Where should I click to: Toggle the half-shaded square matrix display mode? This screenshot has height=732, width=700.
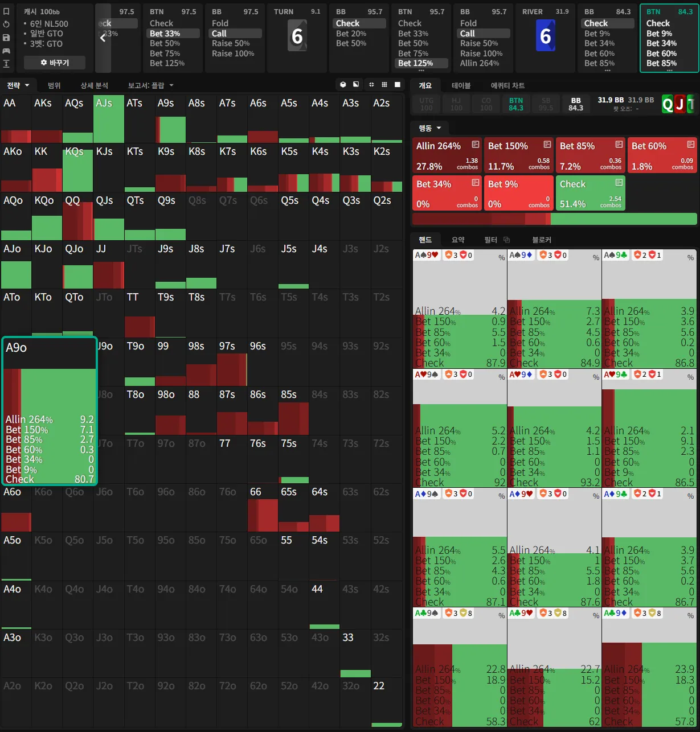(x=356, y=85)
